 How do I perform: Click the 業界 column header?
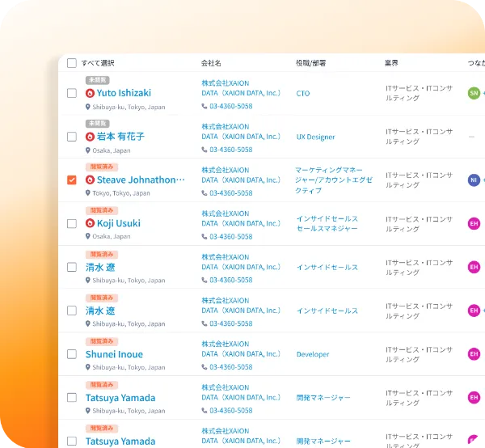[x=391, y=63]
